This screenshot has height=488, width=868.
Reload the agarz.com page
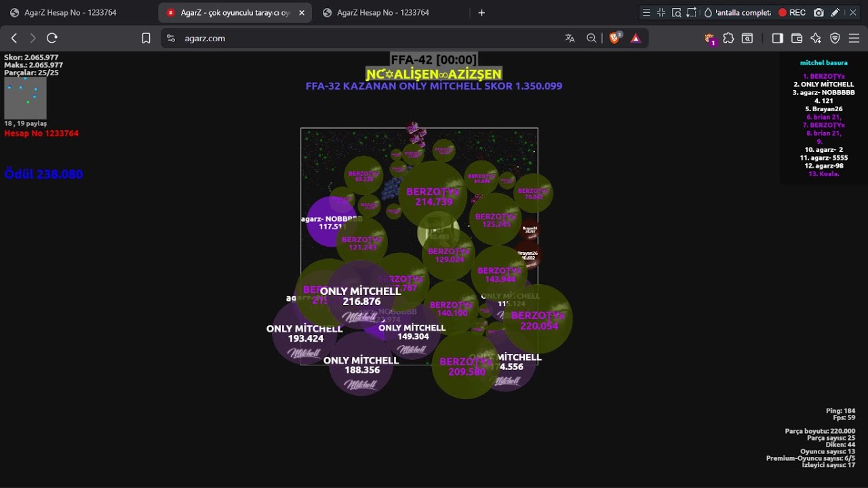coord(52,38)
